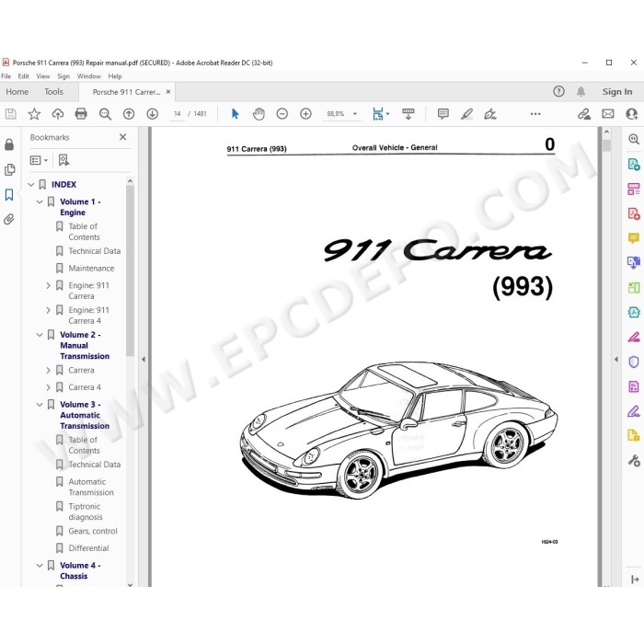Open the find text magnifier
The image size is (644, 644).
(105, 114)
